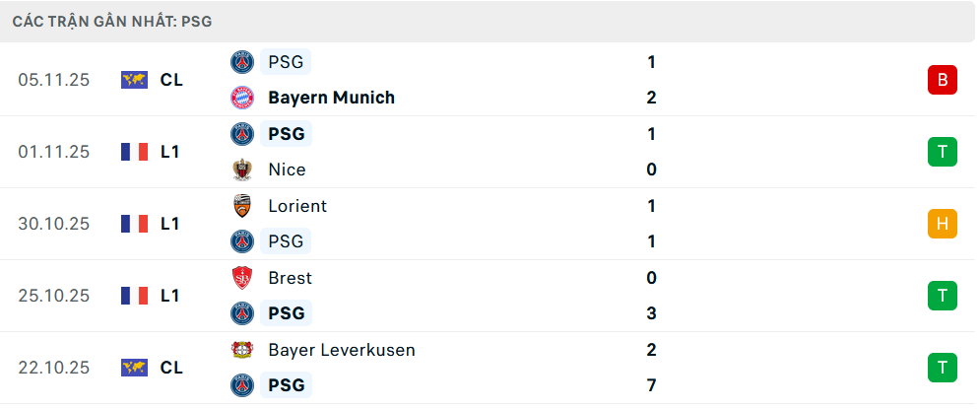Click the France flag on 01.11.25 row

134,152
